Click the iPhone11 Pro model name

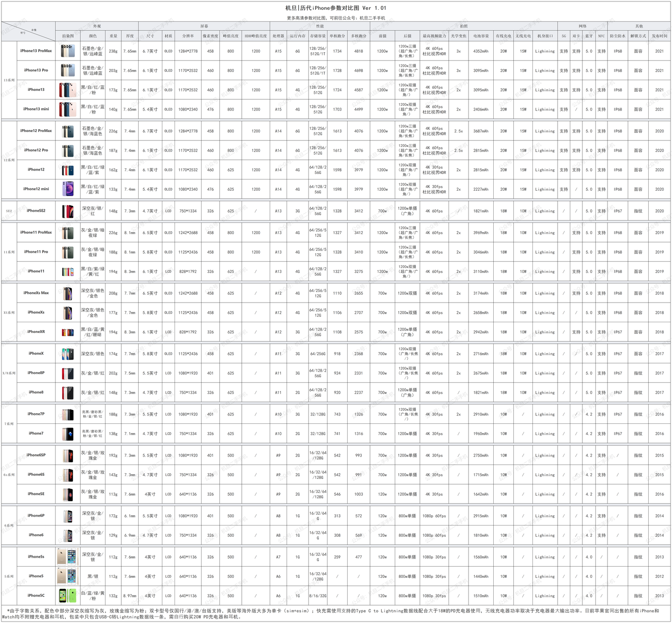click(36, 252)
